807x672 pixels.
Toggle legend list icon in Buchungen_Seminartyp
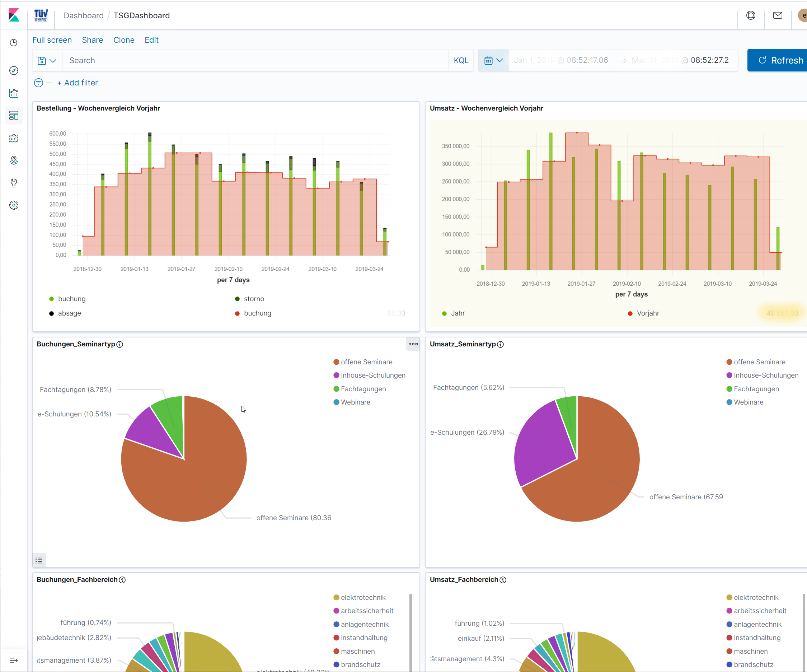39,560
